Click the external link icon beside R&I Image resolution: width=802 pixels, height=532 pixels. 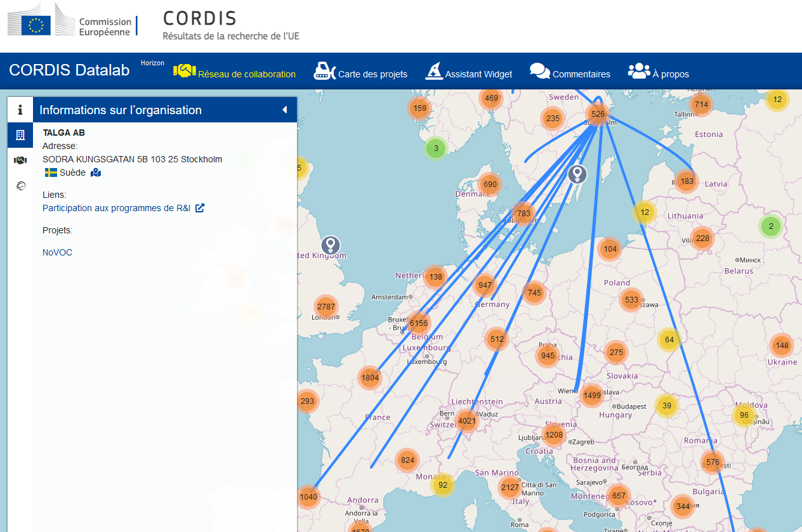pyautogui.click(x=200, y=208)
